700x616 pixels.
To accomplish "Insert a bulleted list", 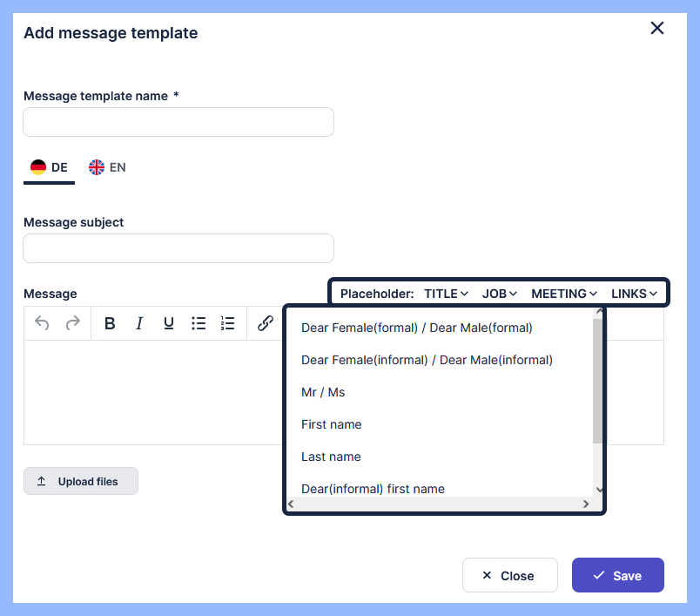I will pos(199,323).
